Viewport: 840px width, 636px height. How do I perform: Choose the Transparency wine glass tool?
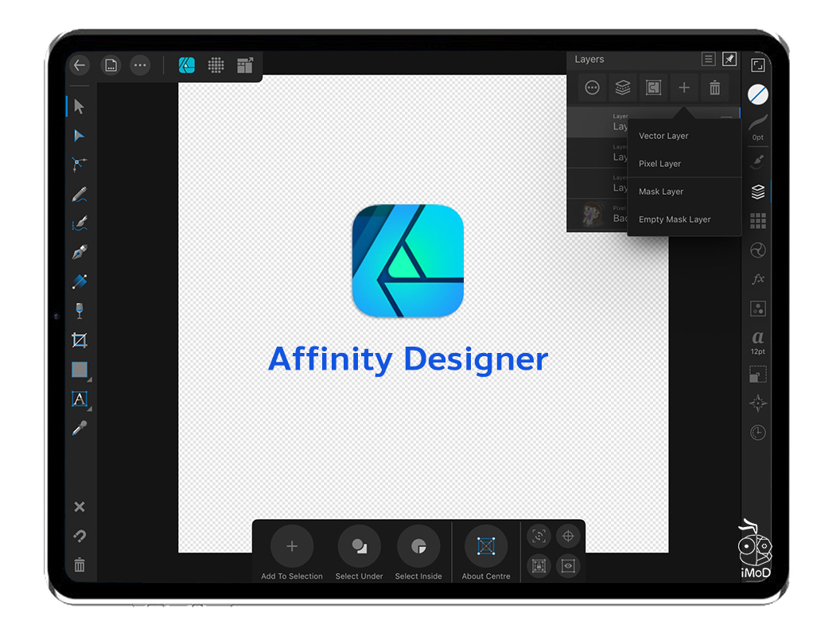[79, 311]
